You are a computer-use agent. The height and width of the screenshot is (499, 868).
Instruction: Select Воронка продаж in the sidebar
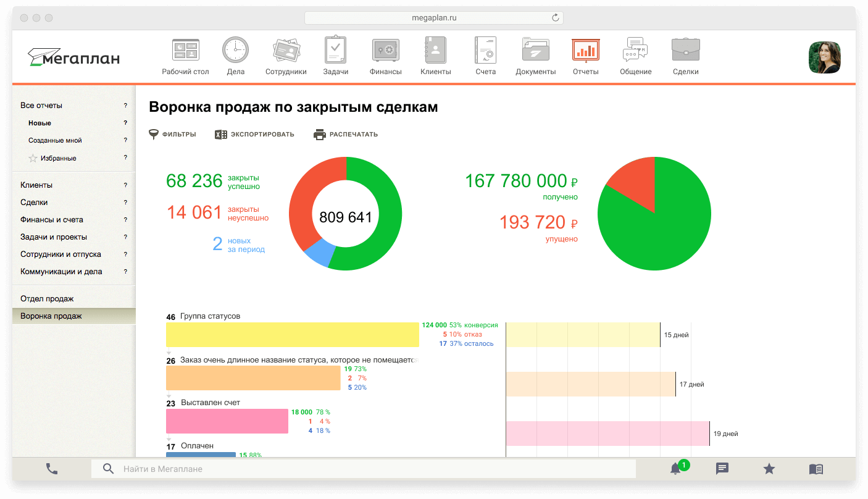[x=73, y=316]
